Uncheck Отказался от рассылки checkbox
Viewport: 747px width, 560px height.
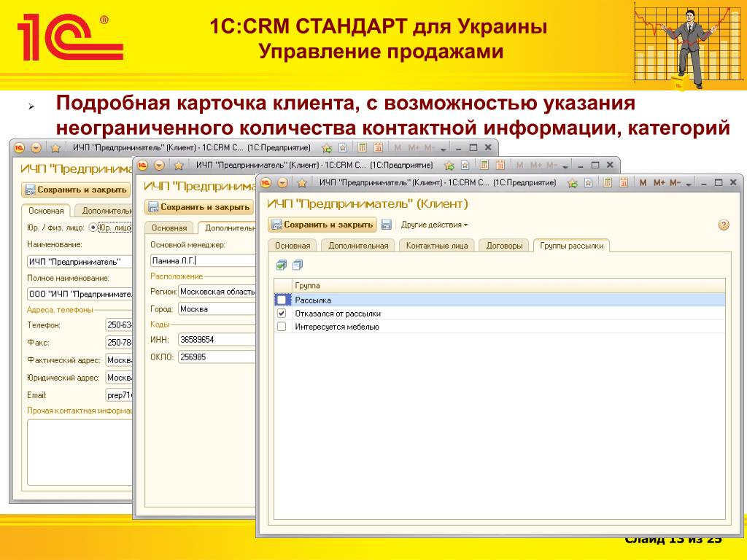point(282,314)
